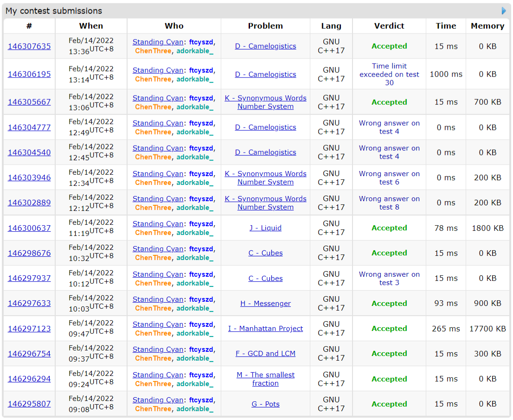
Task: Open problem J - Liquid
Action: pos(265,228)
